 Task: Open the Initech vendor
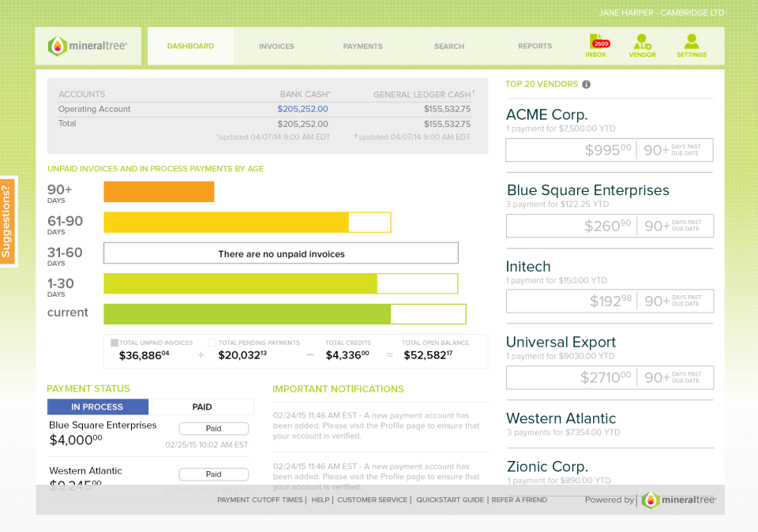(528, 267)
